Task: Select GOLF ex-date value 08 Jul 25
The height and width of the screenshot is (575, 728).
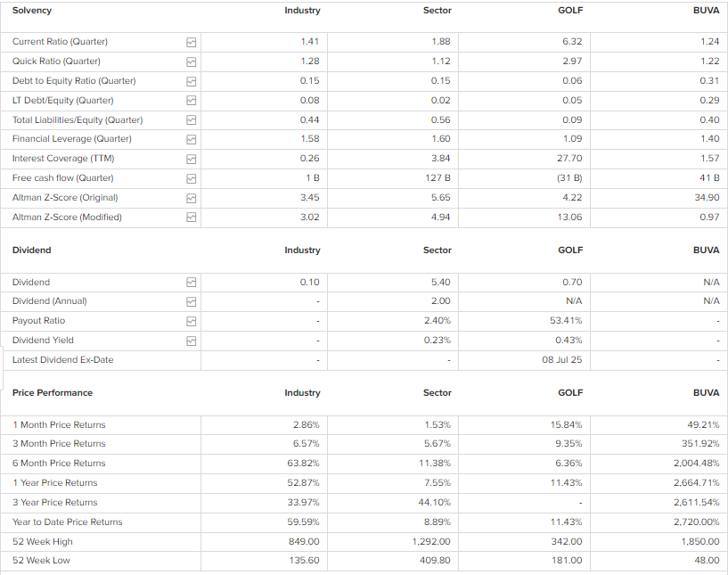Action: 561,360
